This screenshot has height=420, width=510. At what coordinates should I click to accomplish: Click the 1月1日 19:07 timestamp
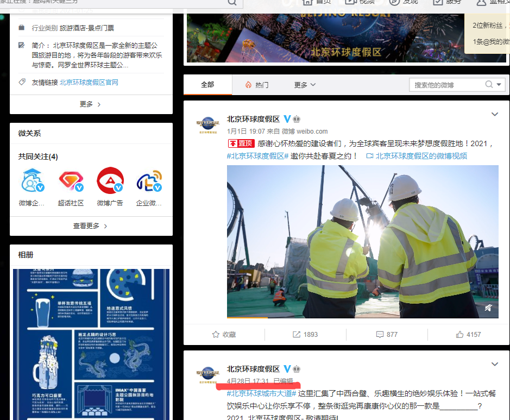(x=245, y=131)
